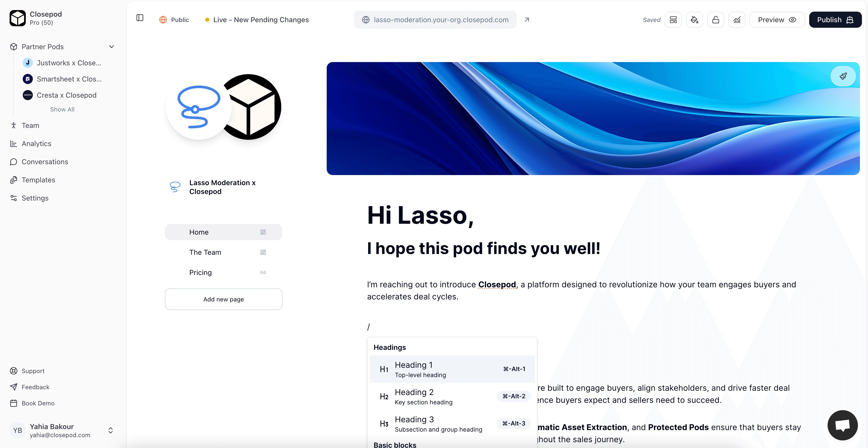Viewport: 868px width, 448px height.
Task: Collapse the Partner Pods section chevron
Action: (112, 47)
